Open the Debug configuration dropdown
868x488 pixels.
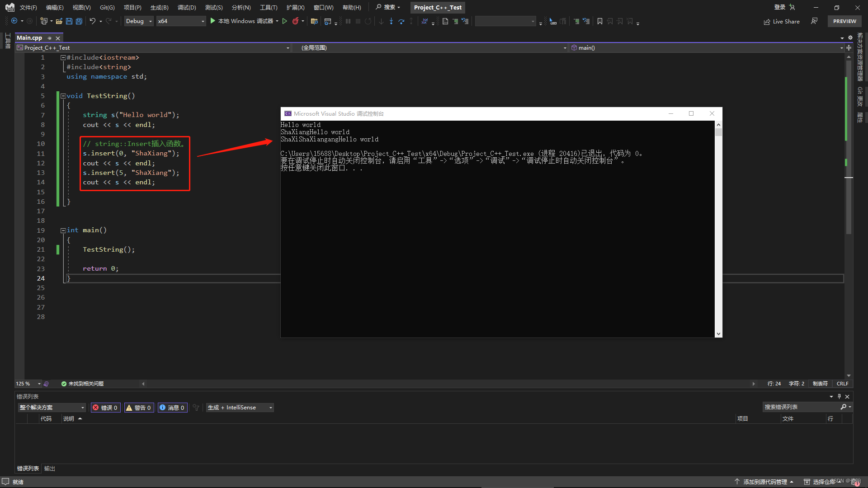(139, 21)
